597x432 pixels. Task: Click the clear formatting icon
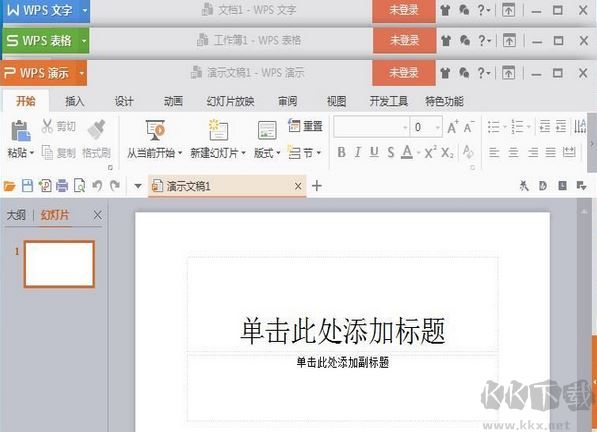[468, 152]
